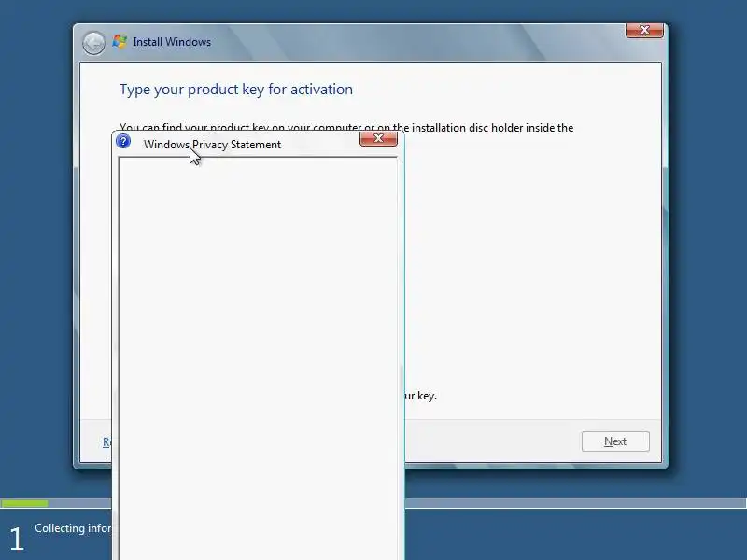The width and height of the screenshot is (747, 560).
Task: Click the Windows Privacy Statement title text
Action: (212, 145)
